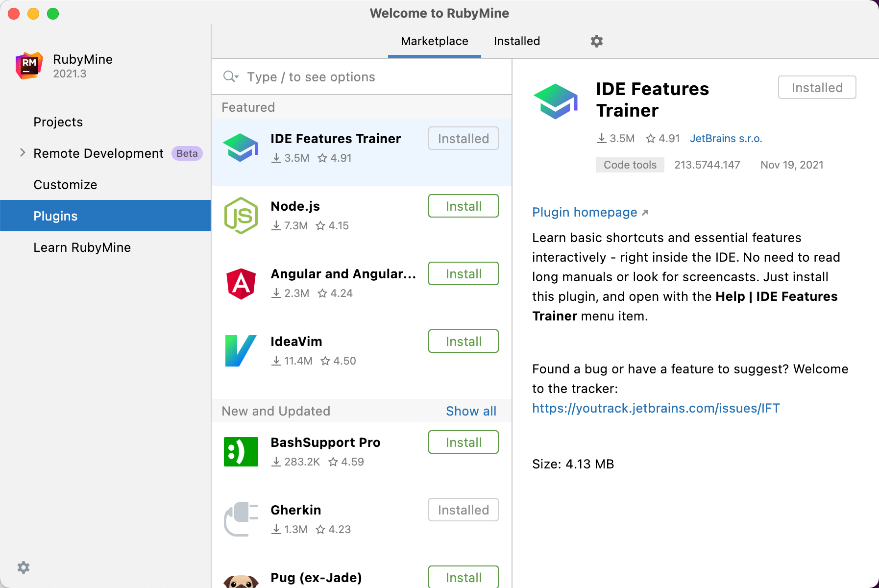Open plugin settings gear next to Installed tab
Image resolution: width=879 pixels, height=588 pixels.
coord(596,41)
